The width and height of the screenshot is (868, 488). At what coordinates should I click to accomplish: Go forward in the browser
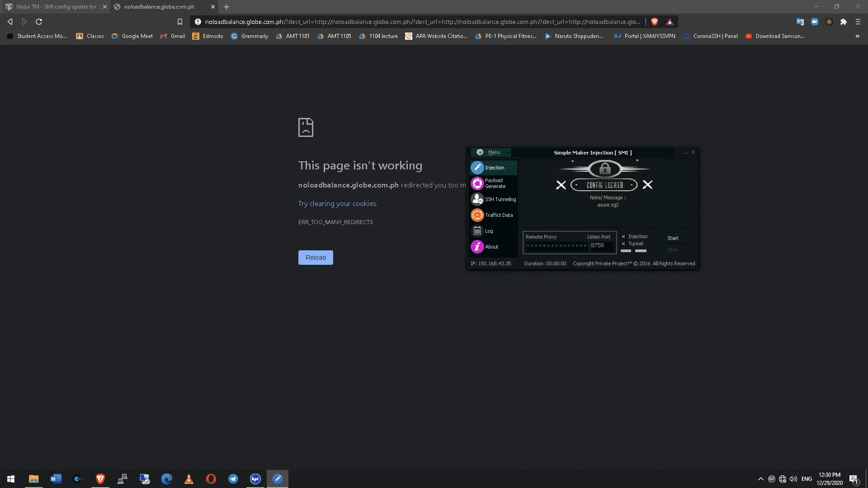[x=24, y=22]
